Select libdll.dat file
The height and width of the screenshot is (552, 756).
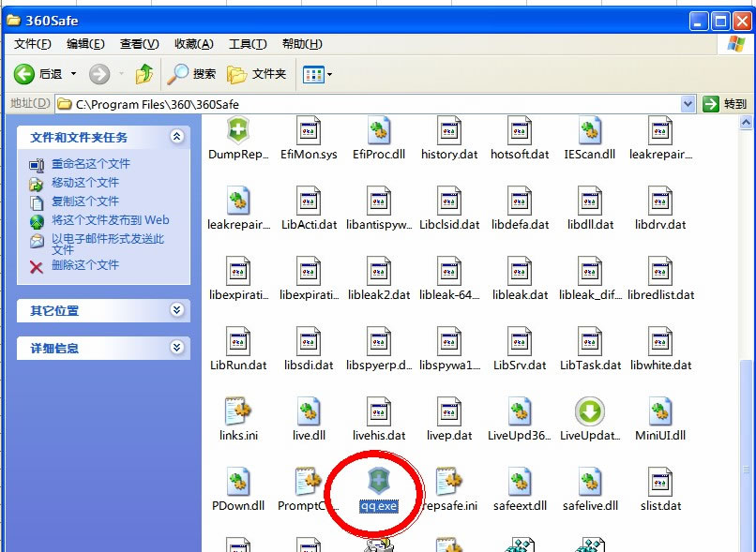[590, 208]
